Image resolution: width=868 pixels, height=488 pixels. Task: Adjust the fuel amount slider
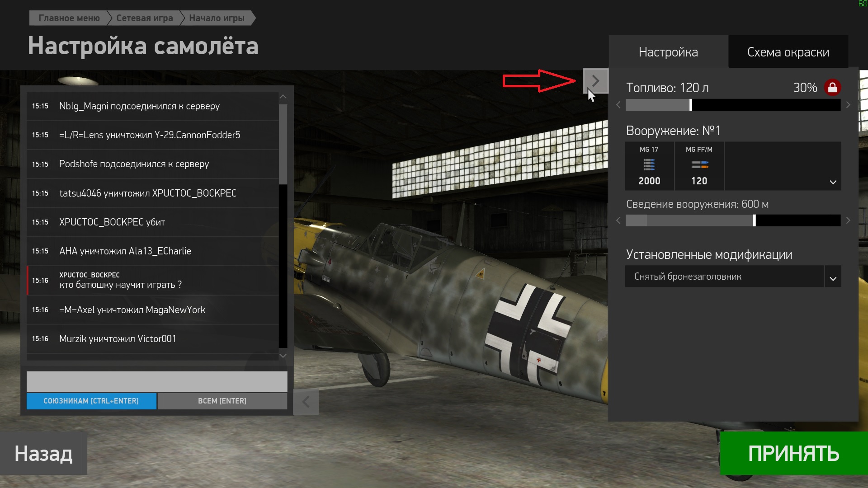pyautogui.click(x=733, y=105)
